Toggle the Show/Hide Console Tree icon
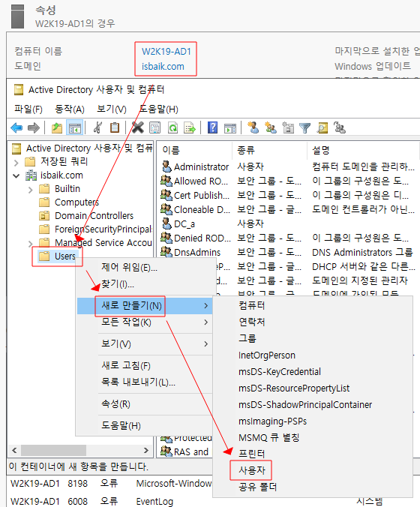 coord(75,128)
